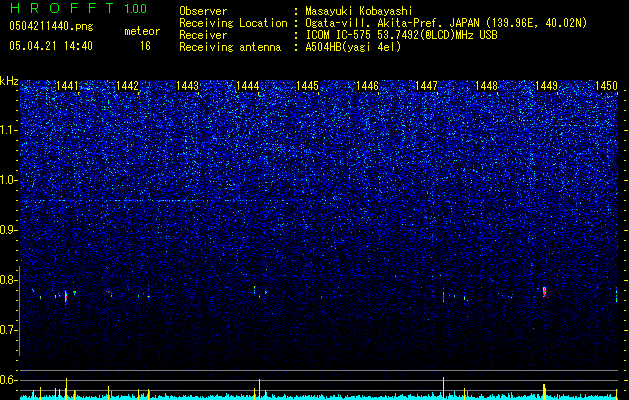Click the 'Receiving Location' label
Image resolution: width=629 pixels, height=400 pixels.
tap(233, 23)
